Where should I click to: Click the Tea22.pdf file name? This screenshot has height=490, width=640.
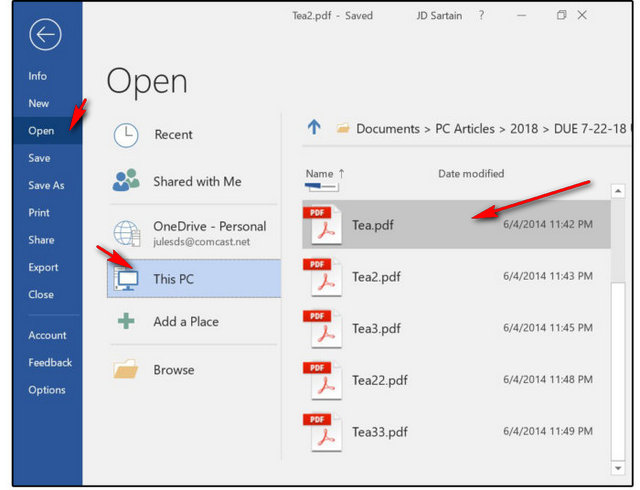tap(380, 380)
